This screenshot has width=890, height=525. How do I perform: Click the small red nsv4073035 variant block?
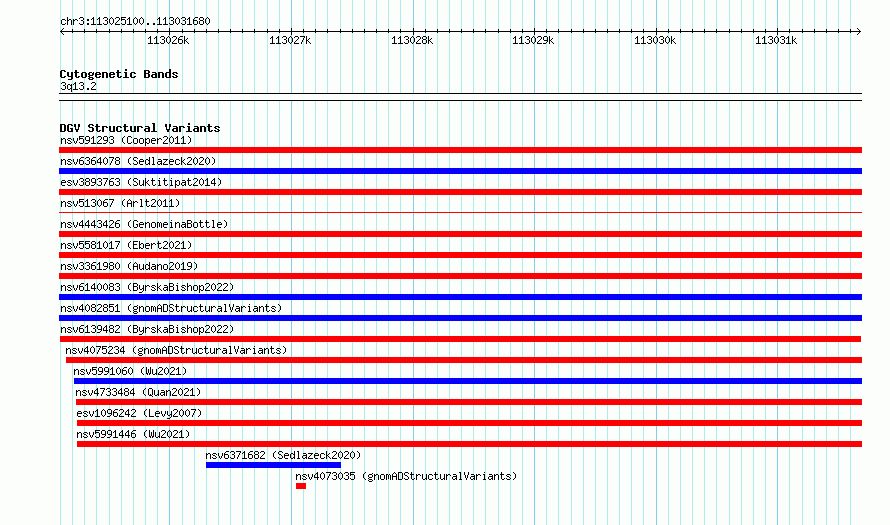301,486
